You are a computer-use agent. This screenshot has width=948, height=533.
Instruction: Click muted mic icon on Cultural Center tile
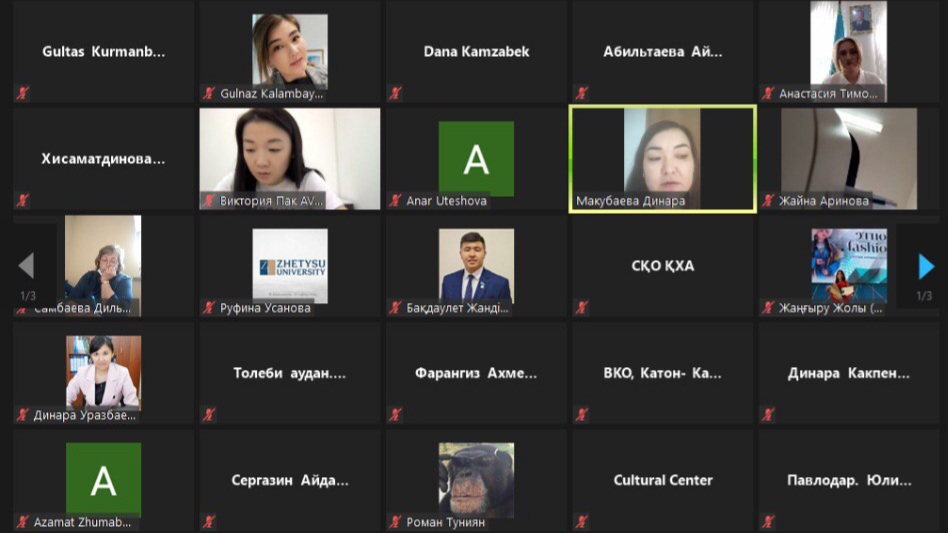click(x=582, y=522)
